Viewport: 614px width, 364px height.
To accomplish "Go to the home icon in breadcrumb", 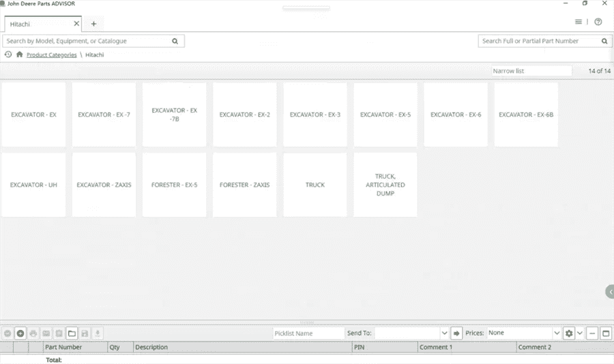I will pos(20,55).
